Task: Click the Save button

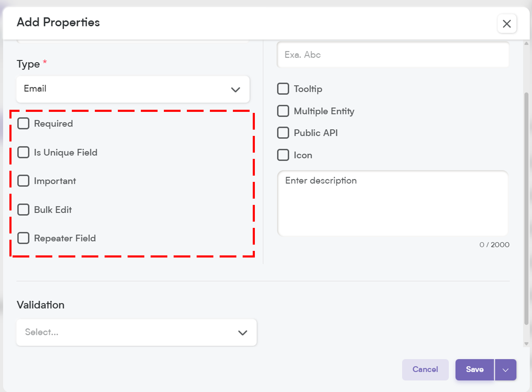Action: pyautogui.click(x=475, y=370)
